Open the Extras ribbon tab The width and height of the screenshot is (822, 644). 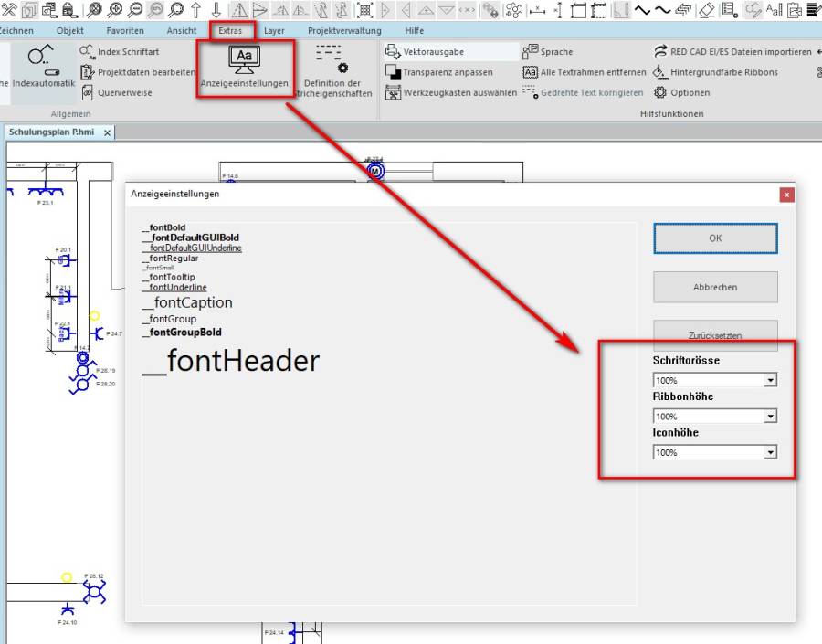tap(230, 31)
